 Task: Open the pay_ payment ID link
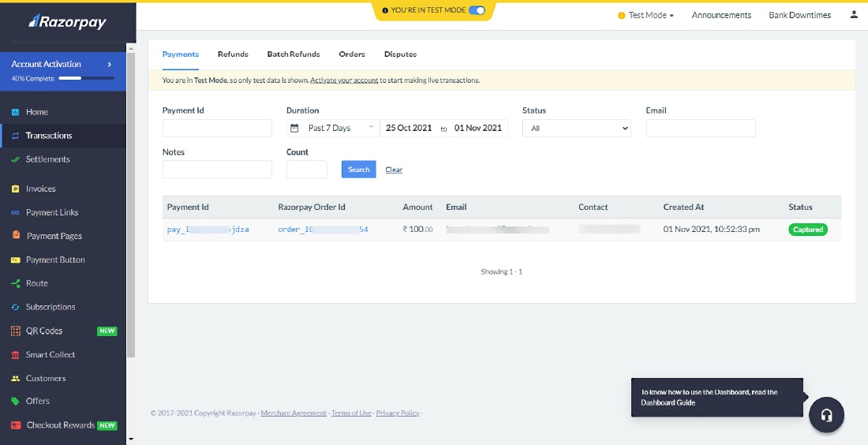tap(208, 230)
